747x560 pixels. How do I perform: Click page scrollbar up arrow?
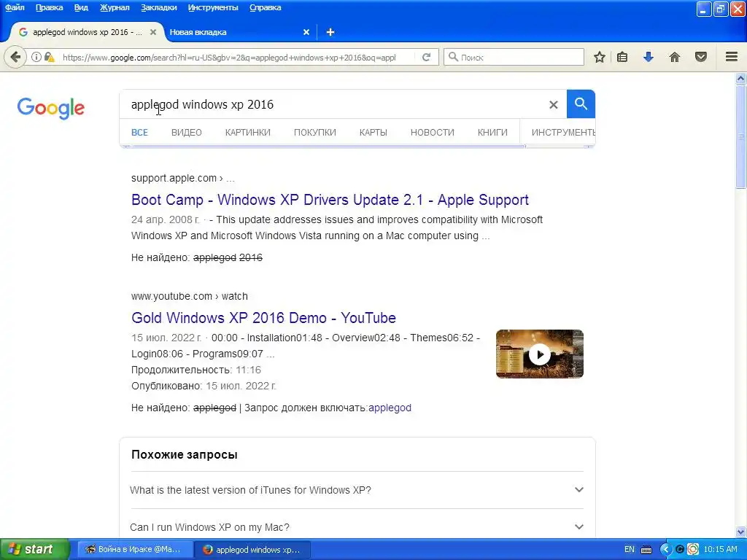741,79
